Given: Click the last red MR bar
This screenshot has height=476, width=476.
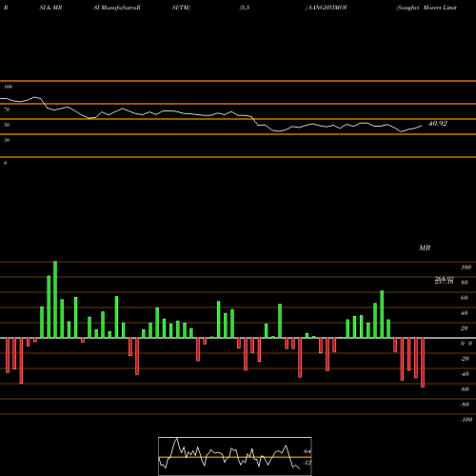Looking at the screenshot, I should point(423,363).
